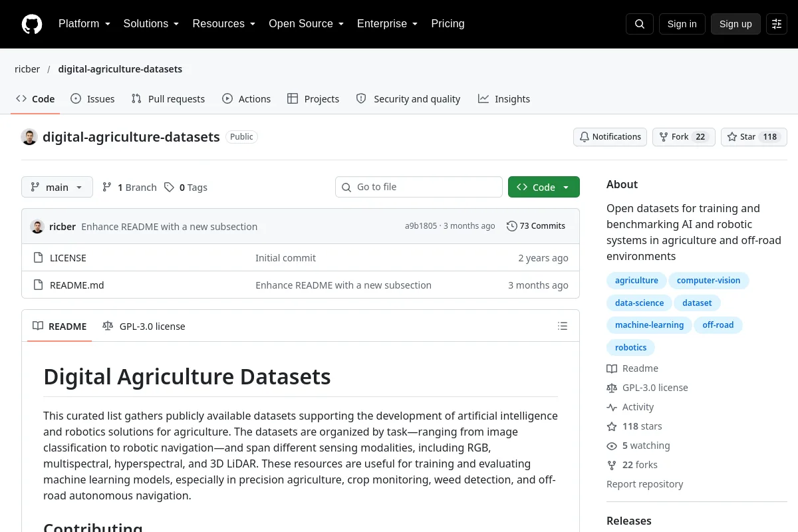
Task: Select the GPL-3.0 license tab
Action: 144,326
